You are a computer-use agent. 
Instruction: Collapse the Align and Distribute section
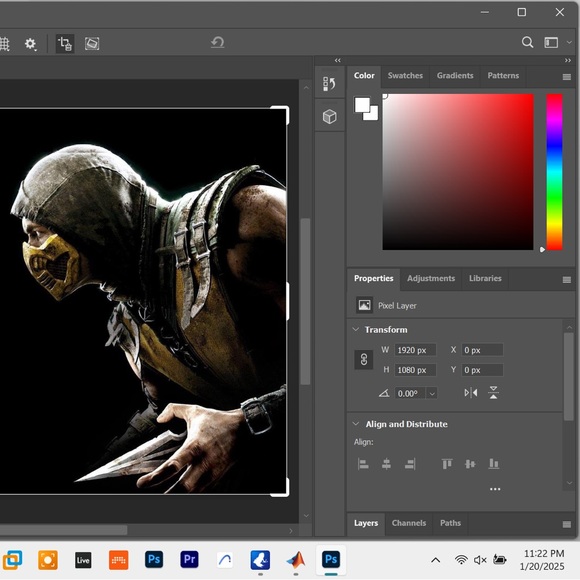(x=355, y=424)
